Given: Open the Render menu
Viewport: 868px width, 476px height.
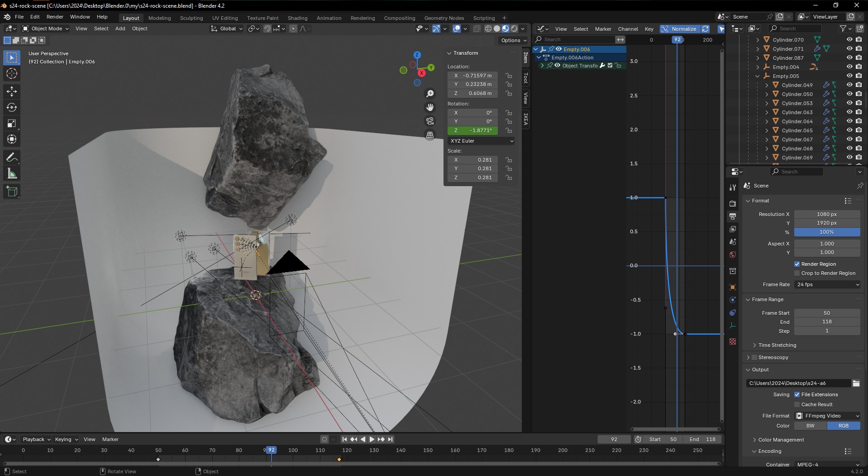Looking at the screenshot, I should coord(55,17).
